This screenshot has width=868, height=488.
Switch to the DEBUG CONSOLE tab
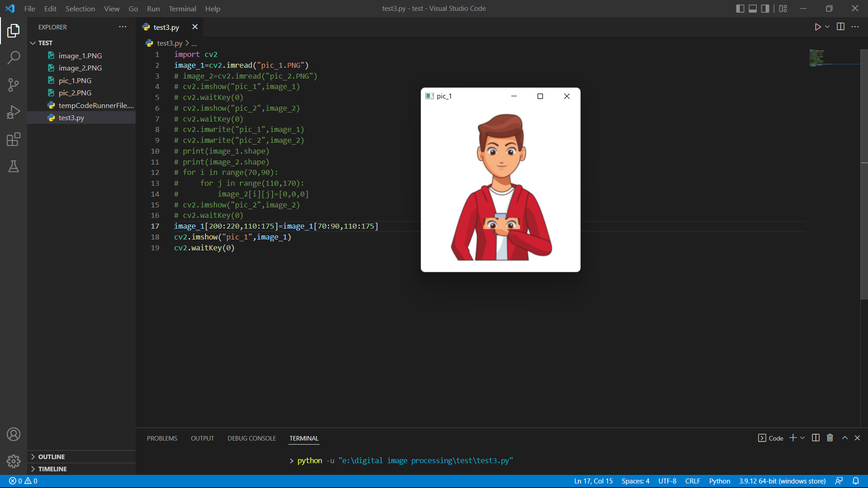[251, 438]
